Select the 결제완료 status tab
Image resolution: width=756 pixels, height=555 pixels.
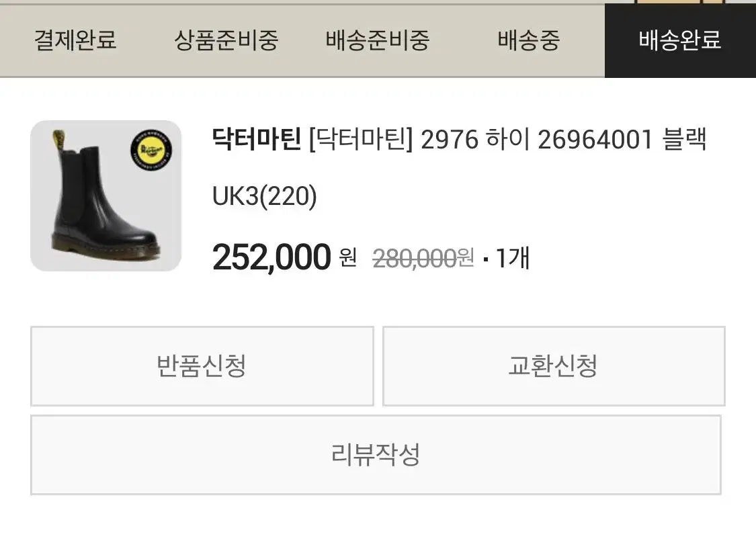click(x=75, y=40)
